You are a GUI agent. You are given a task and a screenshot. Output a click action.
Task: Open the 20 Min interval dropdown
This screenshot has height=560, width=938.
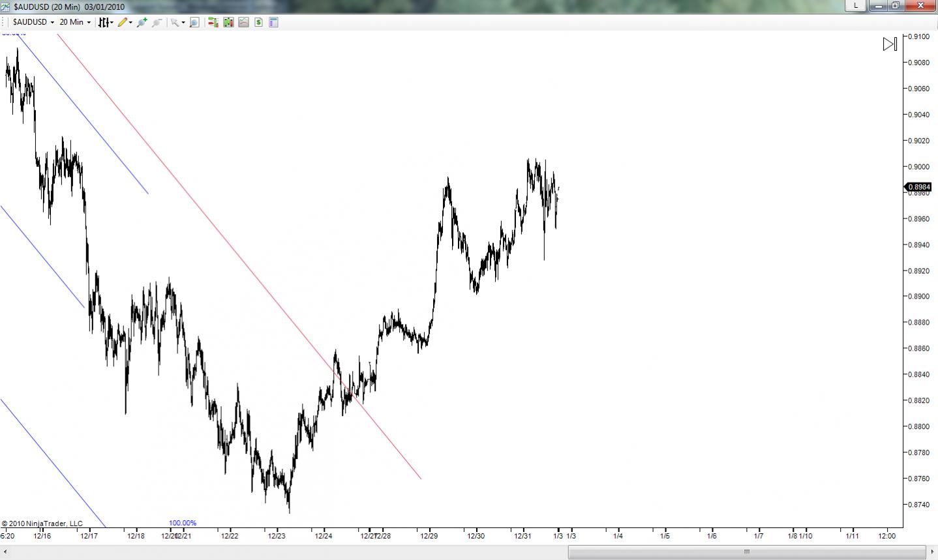[x=75, y=22]
